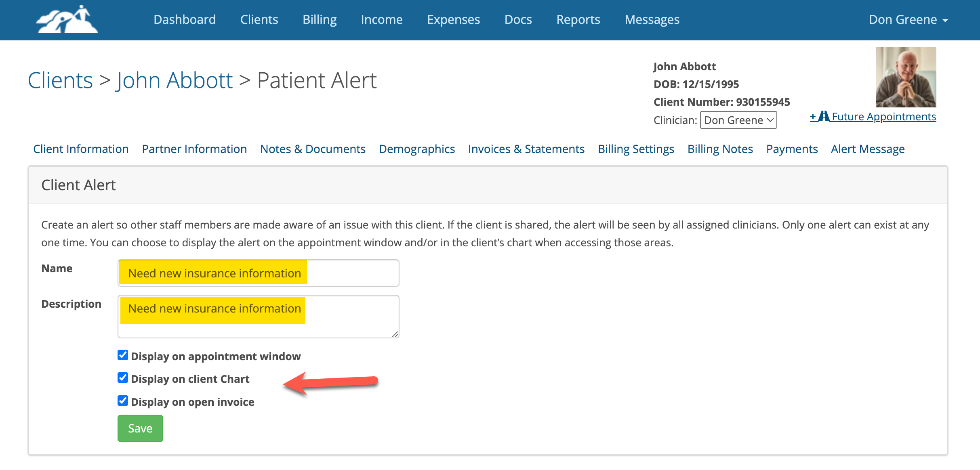Follow the Future Appointments link
The width and height of the screenshot is (980, 470).
coord(883,117)
